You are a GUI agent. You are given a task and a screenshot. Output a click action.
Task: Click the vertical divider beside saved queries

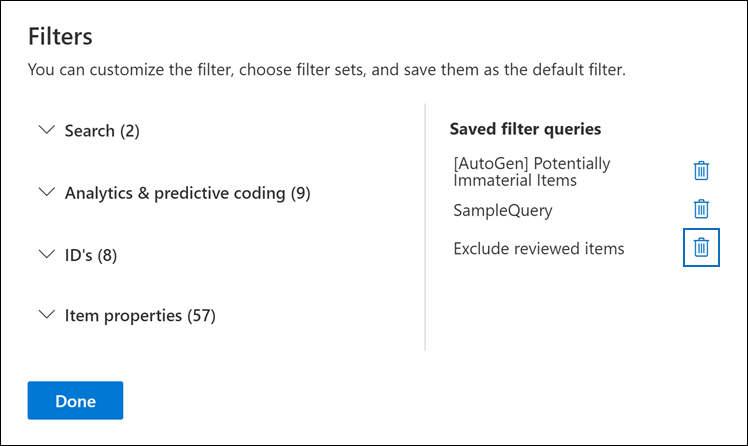coord(425,227)
